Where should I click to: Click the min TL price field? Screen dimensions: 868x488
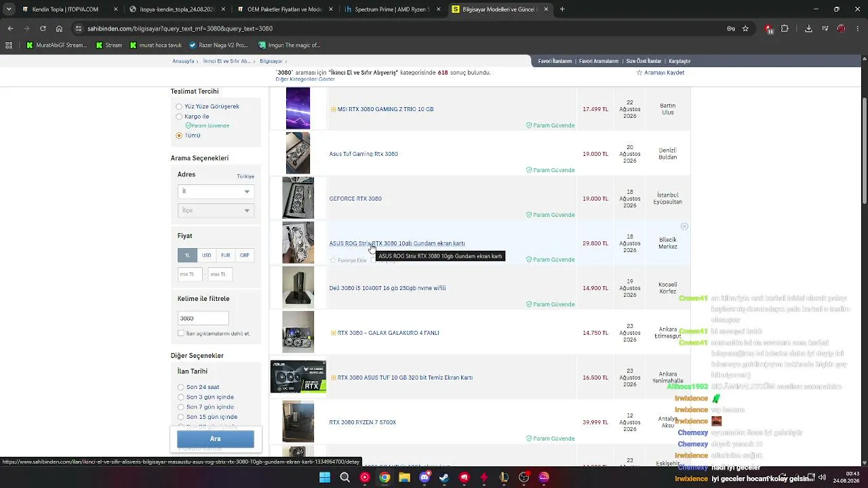click(x=190, y=274)
